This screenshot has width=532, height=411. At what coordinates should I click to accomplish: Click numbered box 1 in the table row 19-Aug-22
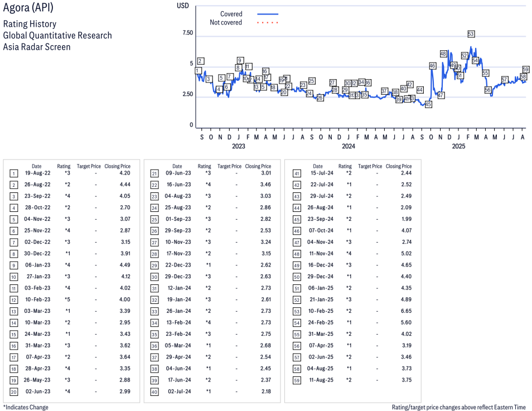(x=13, y=174)
